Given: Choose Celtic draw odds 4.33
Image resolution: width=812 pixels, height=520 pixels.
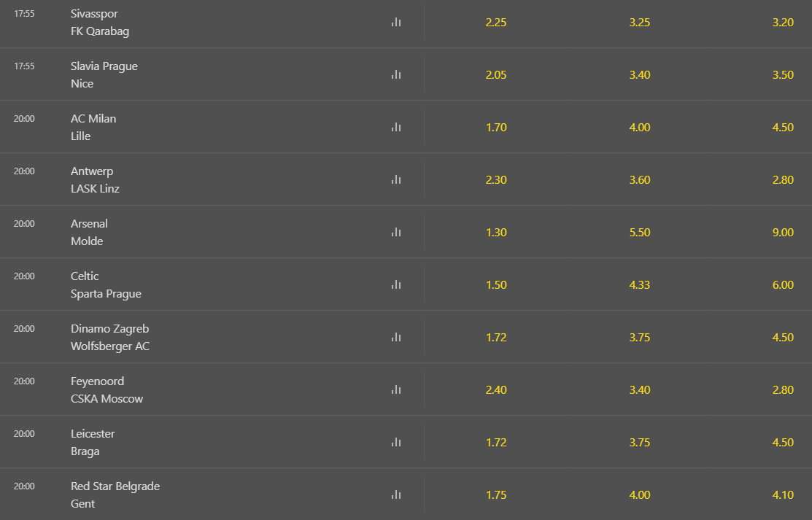Looking at the screenshot, I should click(x=640, y=285).
